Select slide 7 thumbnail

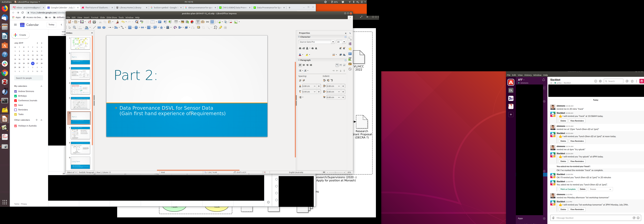point(80,133)
